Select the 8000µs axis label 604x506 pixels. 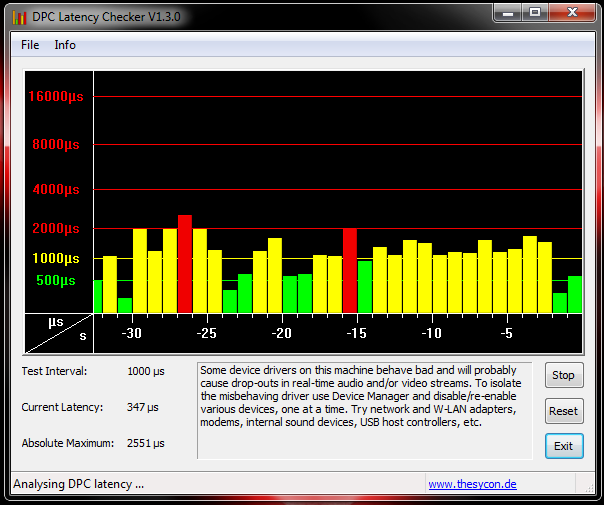(x=56, y=144)
